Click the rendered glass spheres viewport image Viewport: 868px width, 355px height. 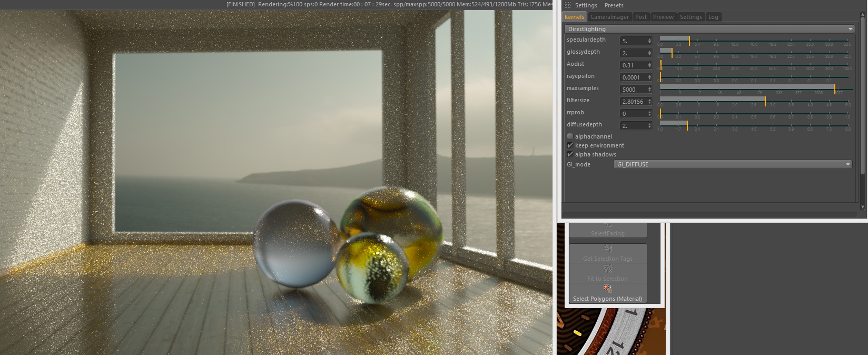tap(276, 182)
